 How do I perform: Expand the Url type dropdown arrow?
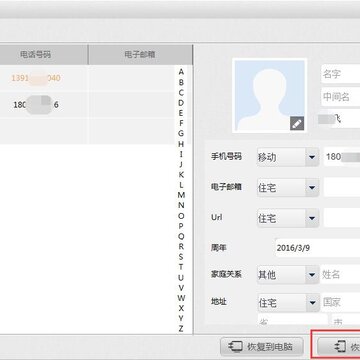(x=312, y=218)
